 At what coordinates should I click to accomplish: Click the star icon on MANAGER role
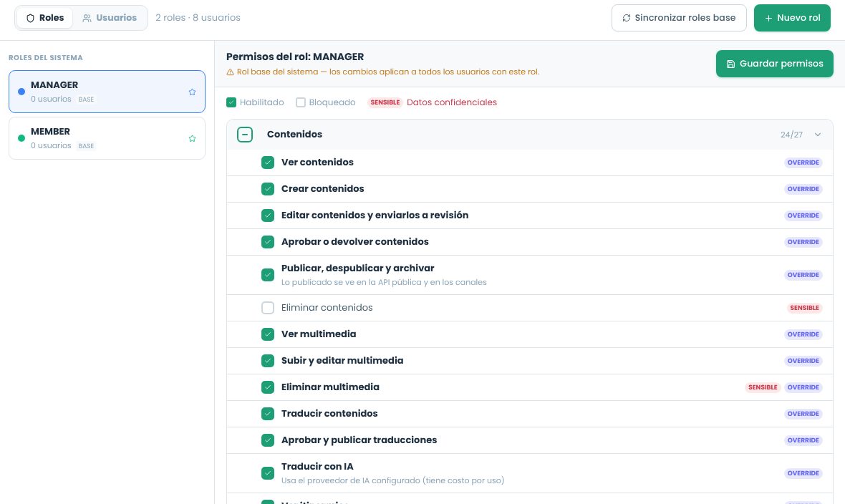[193, 92]
